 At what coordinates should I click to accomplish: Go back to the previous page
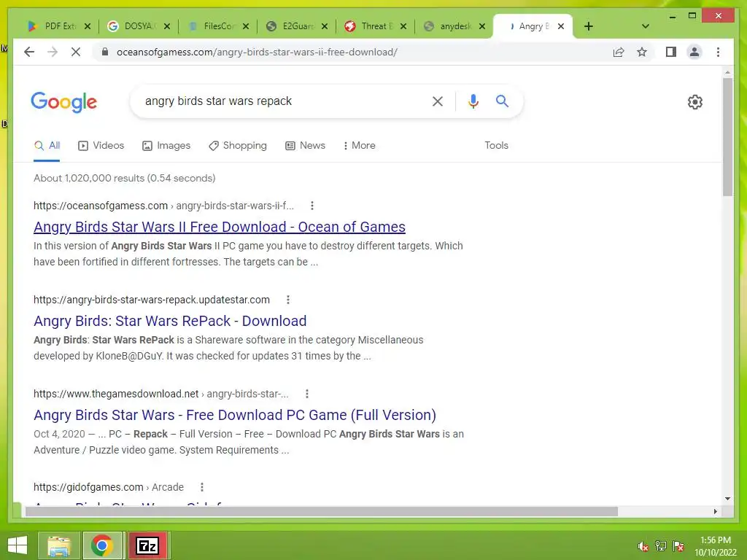pos(29,52)
